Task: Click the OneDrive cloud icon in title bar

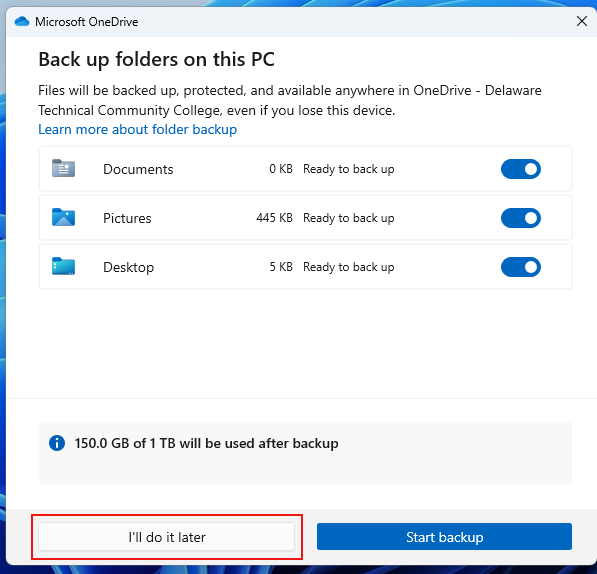Action: point(22,22)
